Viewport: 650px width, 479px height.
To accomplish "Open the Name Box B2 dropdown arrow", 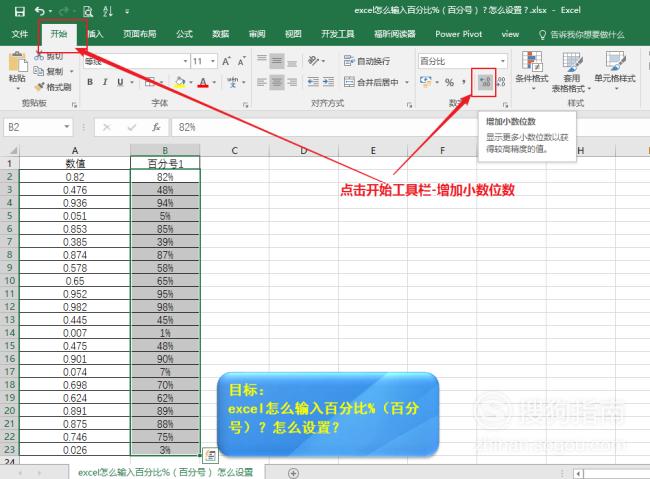I will 66,127.
